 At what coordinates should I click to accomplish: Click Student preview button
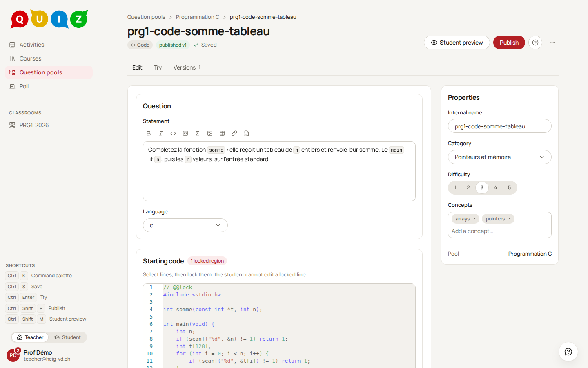pos(457,43)
